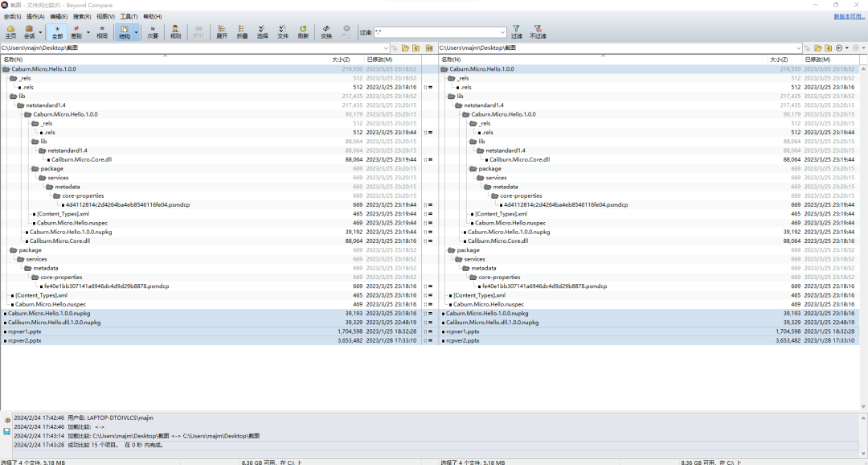This screenshot has height=465, width=868.
Task: Click the right pane forward arrow
Action: pos(855,48)
